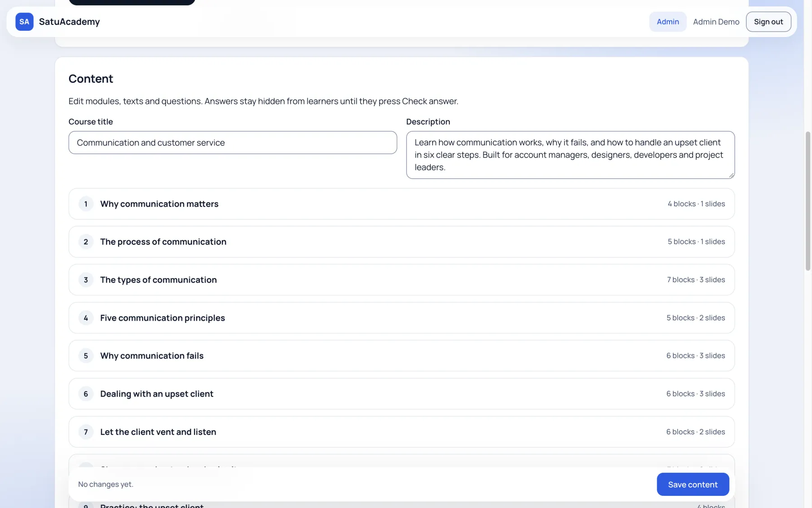
Task: Click the Course title label
Action: pos(91,121)
